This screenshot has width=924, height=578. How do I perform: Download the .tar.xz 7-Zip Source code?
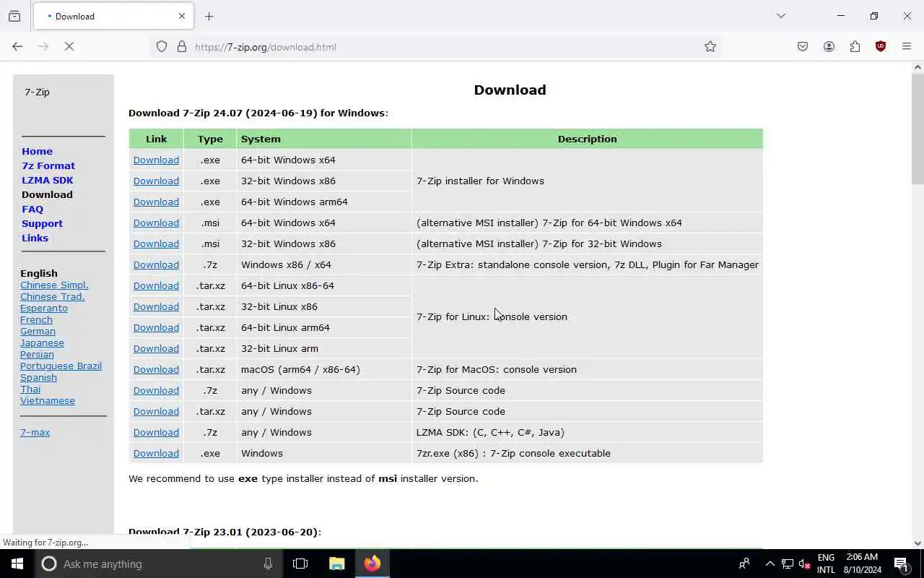(156, 411)
